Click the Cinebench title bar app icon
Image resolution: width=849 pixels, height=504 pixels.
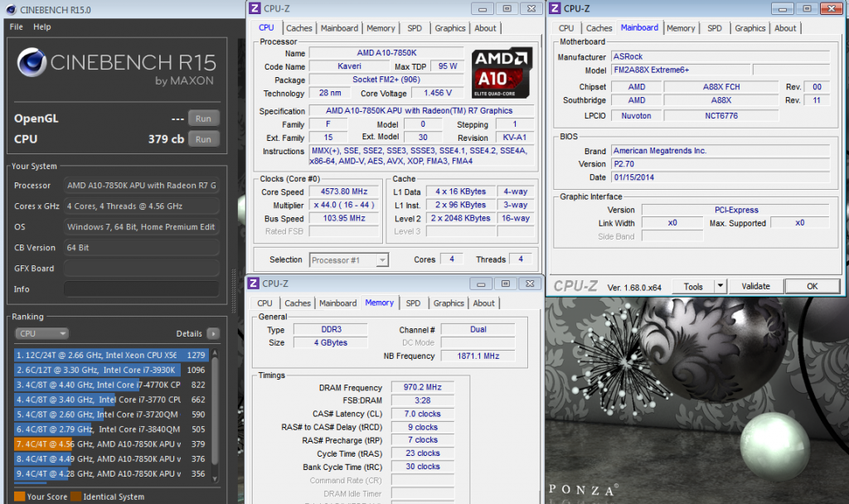9,9
